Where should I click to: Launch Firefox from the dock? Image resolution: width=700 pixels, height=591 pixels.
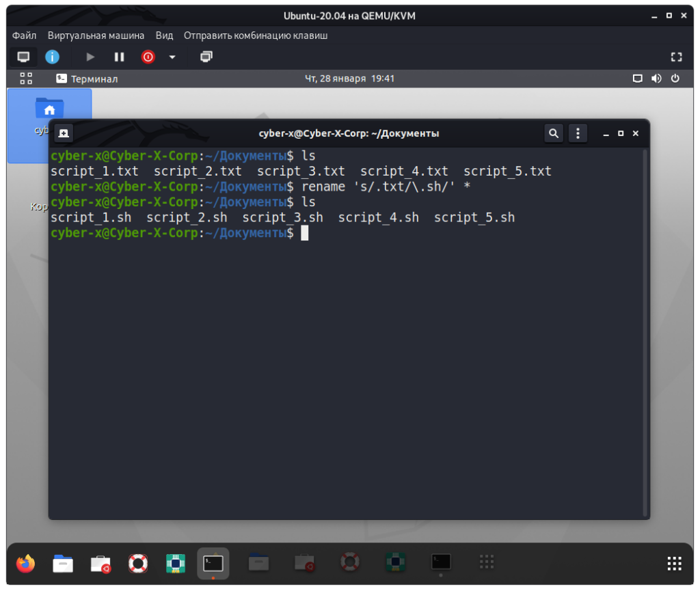point(26,563)
